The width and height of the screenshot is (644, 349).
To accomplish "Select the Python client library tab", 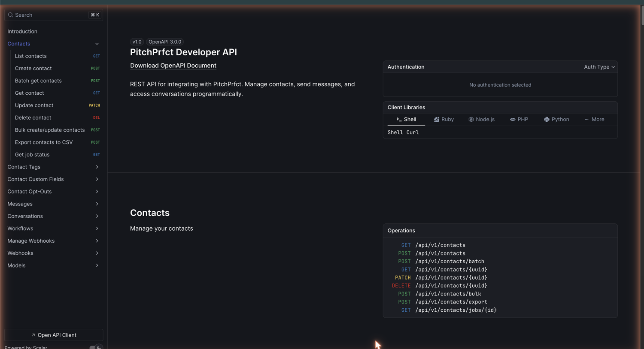I will [x=556, y=120].
